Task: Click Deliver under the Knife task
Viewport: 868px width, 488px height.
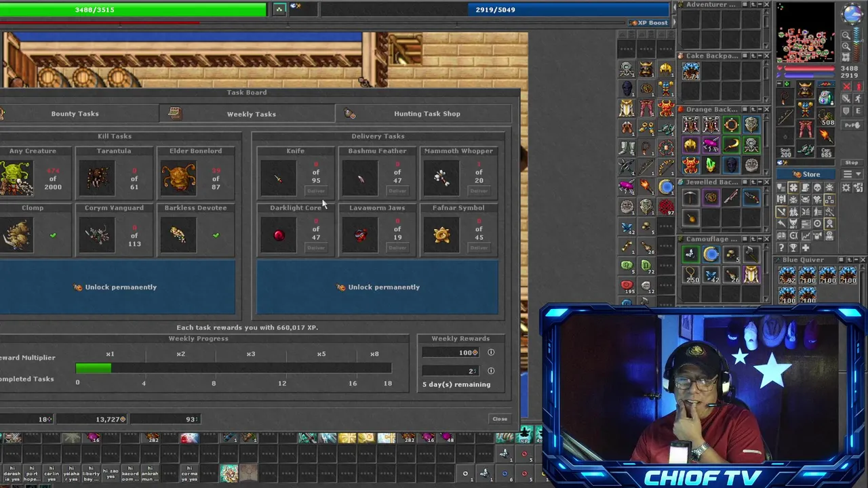Action: pyautogui.click(x=316, y=191)
